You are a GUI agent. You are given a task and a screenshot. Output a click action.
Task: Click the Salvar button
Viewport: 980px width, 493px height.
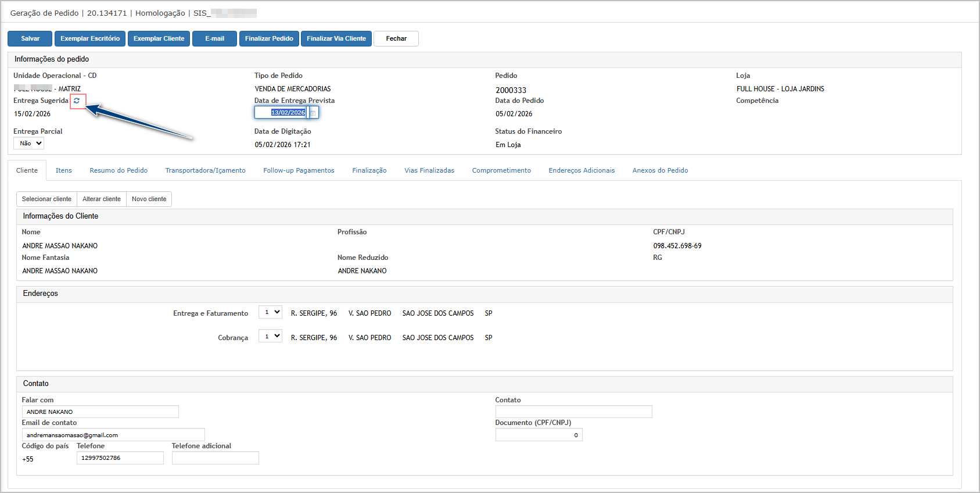(x=30, y=38)
